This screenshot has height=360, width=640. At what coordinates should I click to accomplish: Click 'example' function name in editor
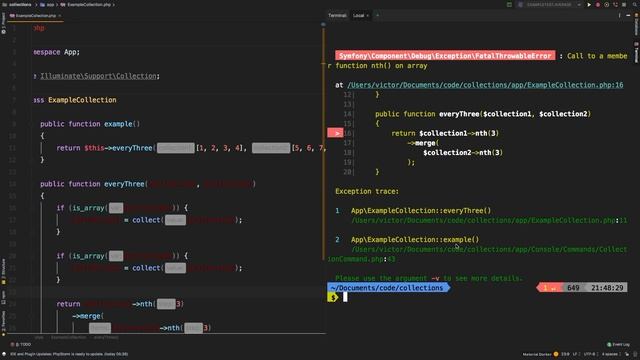(x=118, y=124)
